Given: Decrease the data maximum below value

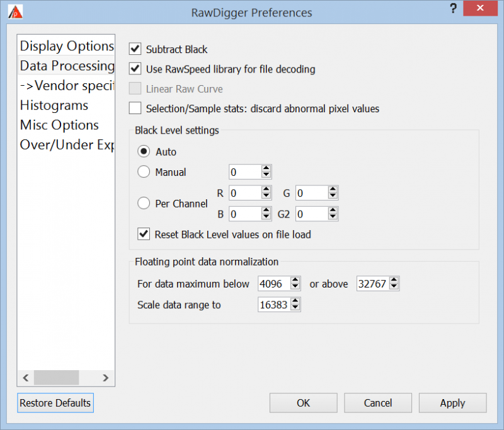Looking at the screenshot, I should (295, 288).
